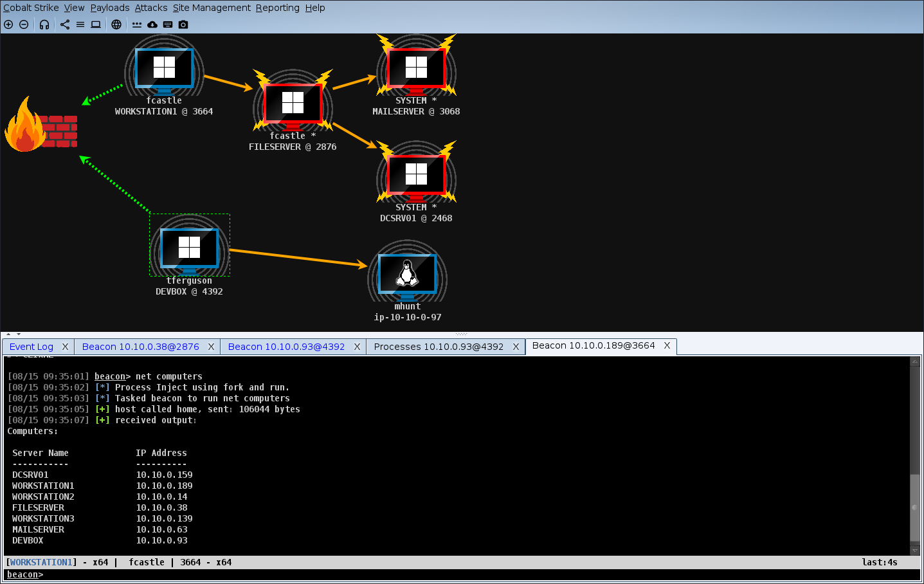The image size is (924, 584).
Task: Click 'WORKSTATION3' in computers output
Action: pos(43,518)
